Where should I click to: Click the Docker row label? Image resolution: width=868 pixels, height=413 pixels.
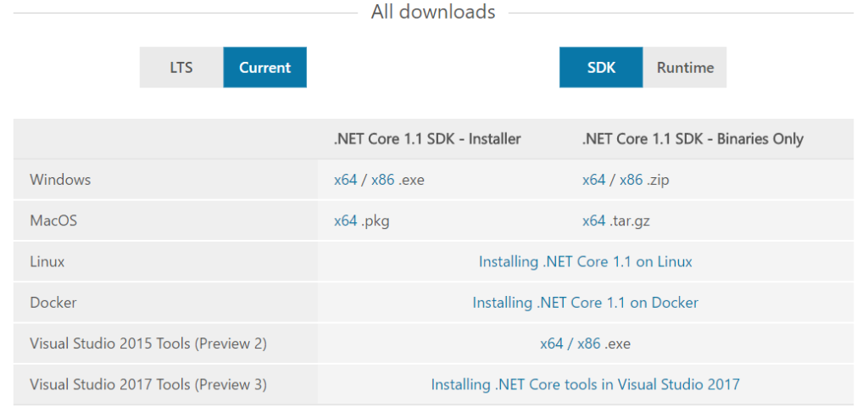point(53,303)
